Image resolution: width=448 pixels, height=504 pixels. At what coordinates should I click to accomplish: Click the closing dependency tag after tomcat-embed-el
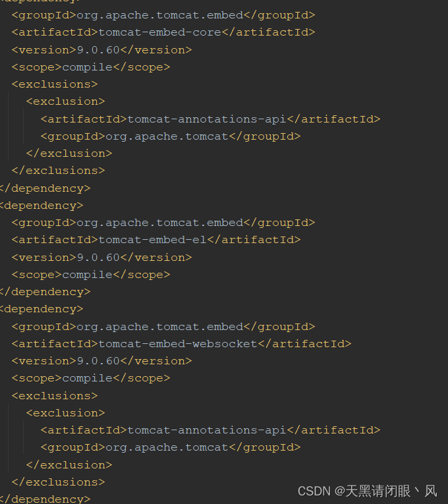click(x=45, y=292)
